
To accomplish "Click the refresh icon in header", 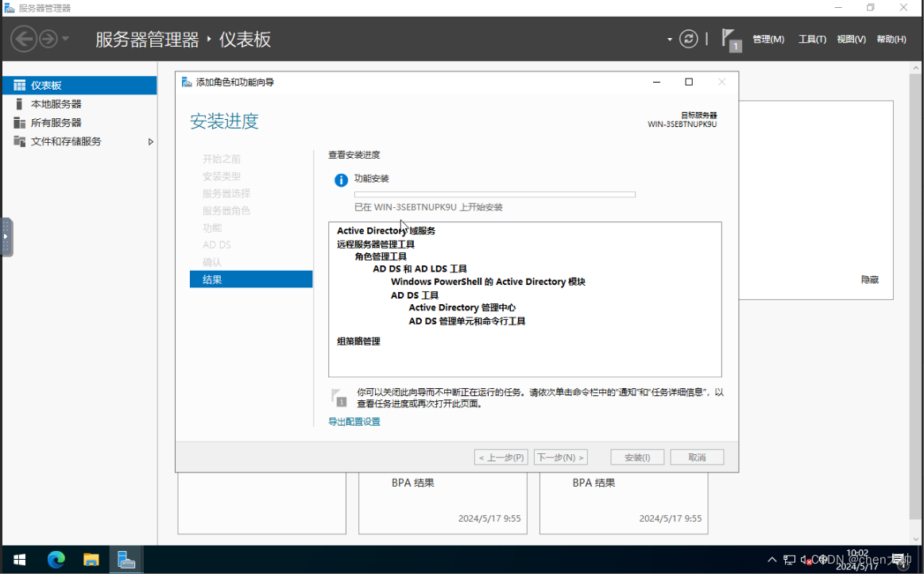I will (688, 39).
